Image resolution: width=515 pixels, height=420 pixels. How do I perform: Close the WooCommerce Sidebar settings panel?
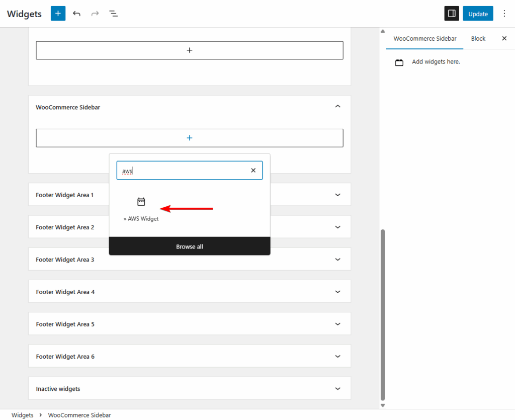[x=504, y=38]
